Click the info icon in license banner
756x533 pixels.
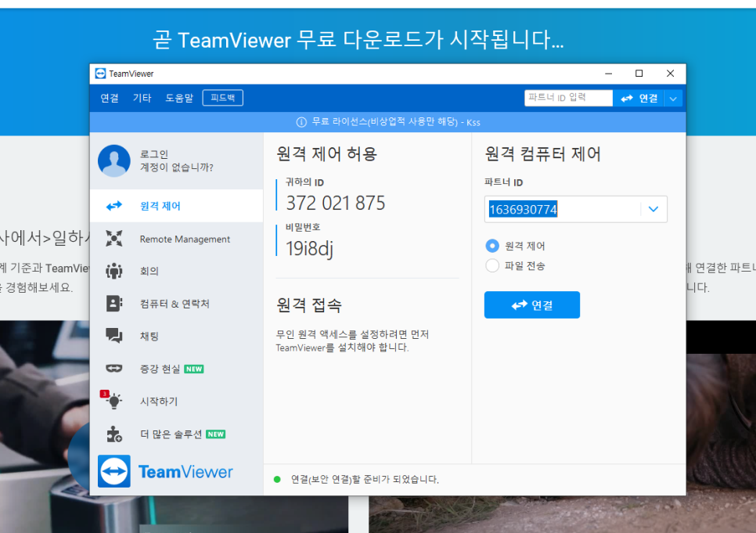(301, 122)
